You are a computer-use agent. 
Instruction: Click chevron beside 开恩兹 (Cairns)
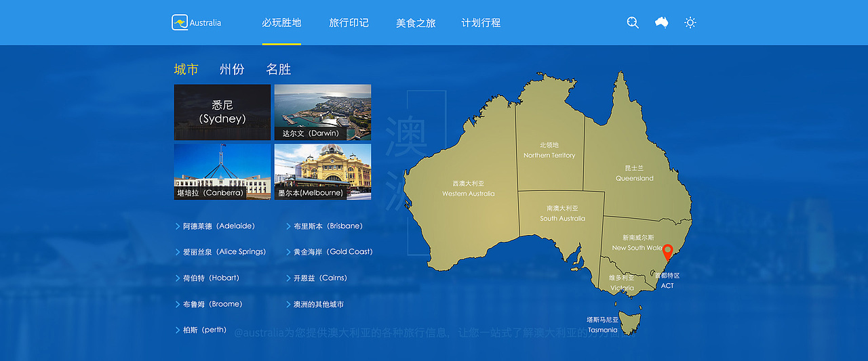tap(288, 278)
